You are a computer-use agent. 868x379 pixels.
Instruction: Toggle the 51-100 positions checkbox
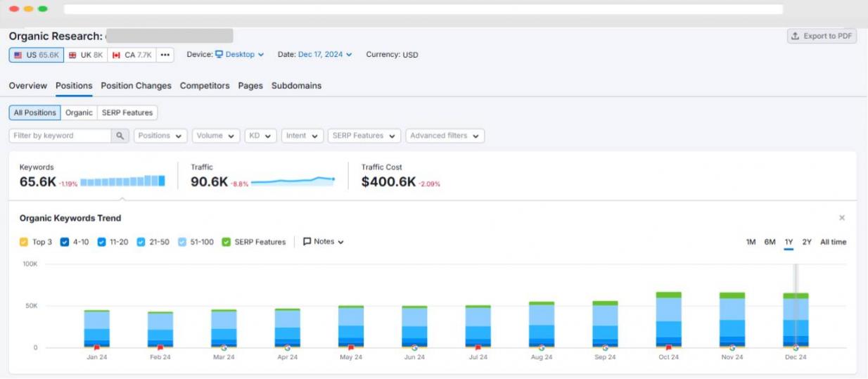(x=182, y=242)
